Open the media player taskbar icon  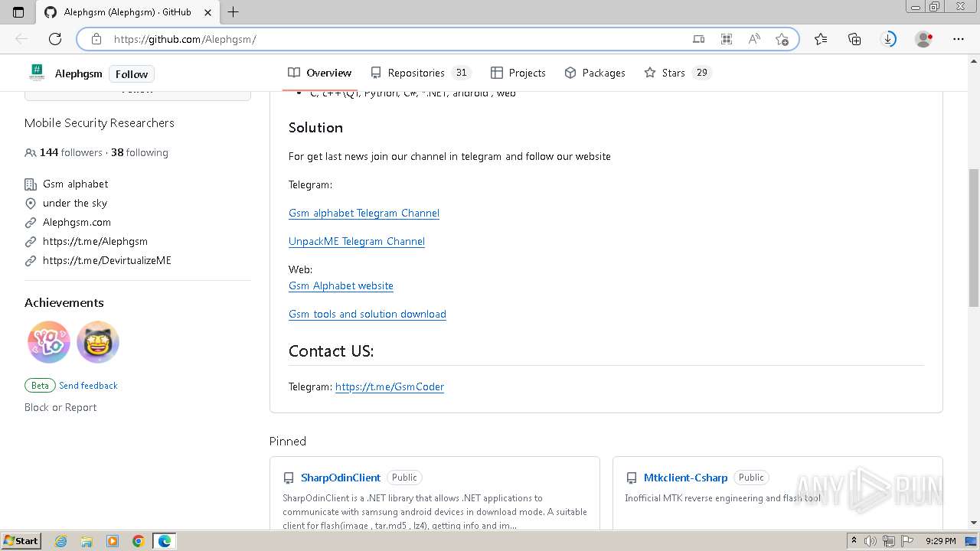tap(113, 541)
